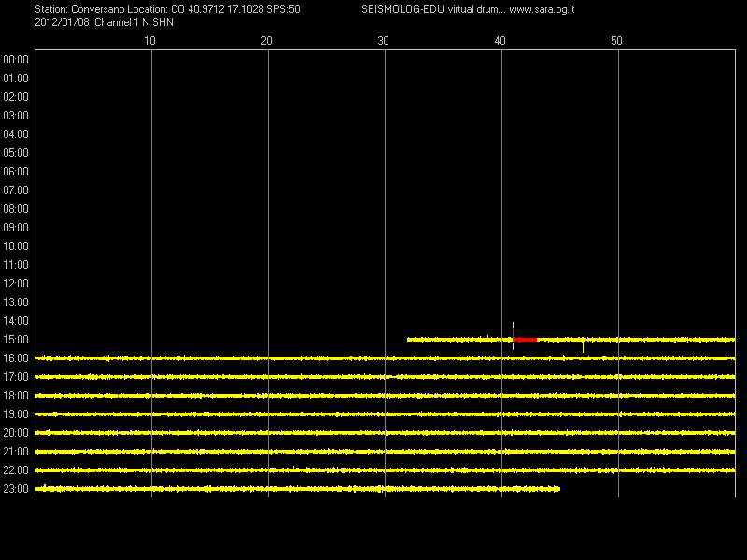Screen dimensions: 747x560
Task: Click the www.sara.pg.it link text
Action: coord(542,9)
